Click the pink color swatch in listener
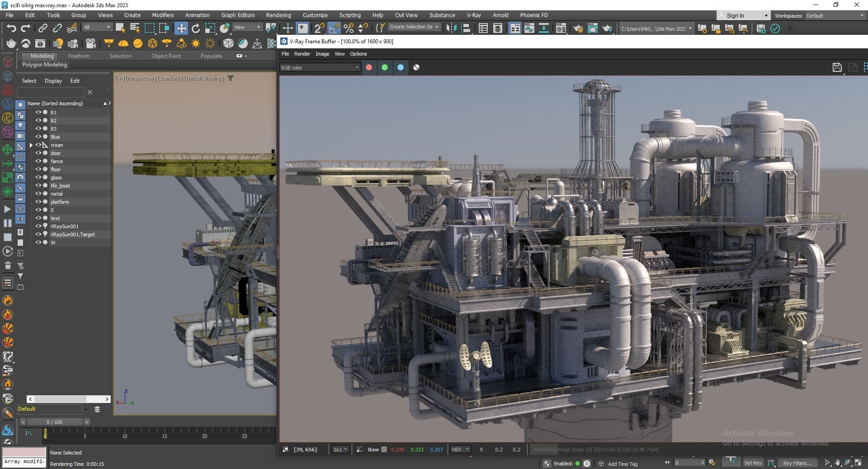The height and width of the screenshot is (469, 868). pos(24,452)
